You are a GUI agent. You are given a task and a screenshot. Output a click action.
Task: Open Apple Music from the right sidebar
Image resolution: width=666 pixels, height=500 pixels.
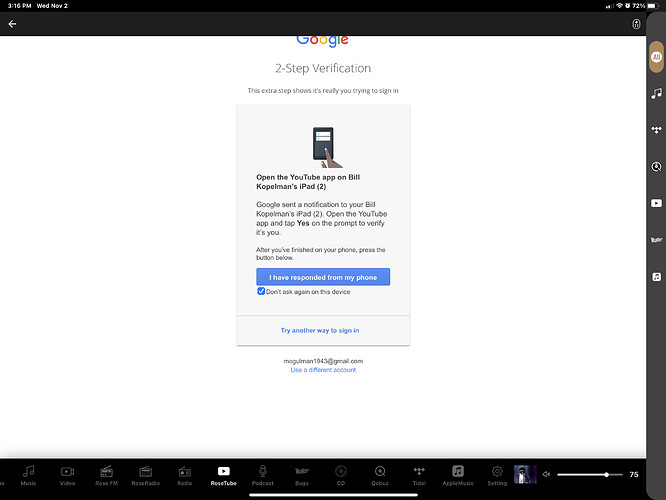[x=656, y=277]
